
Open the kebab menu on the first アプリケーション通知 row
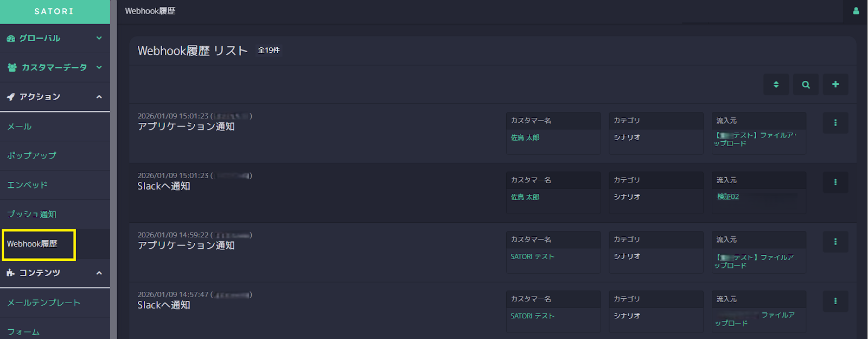[x=835, y=123]
